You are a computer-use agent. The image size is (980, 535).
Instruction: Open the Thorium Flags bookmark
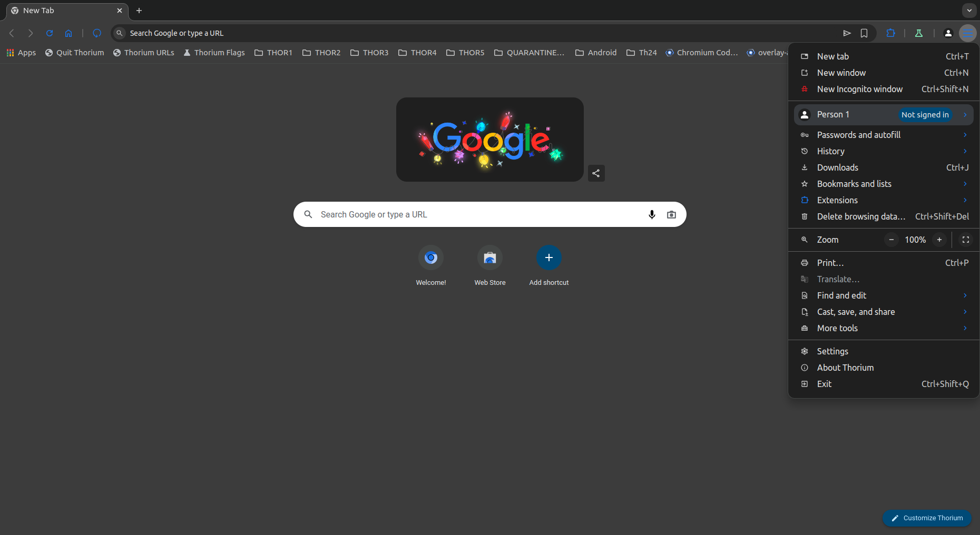214,53
